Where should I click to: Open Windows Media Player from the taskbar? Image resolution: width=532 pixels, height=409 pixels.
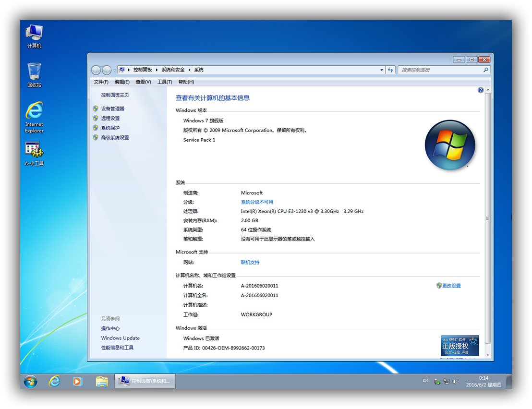77,382
